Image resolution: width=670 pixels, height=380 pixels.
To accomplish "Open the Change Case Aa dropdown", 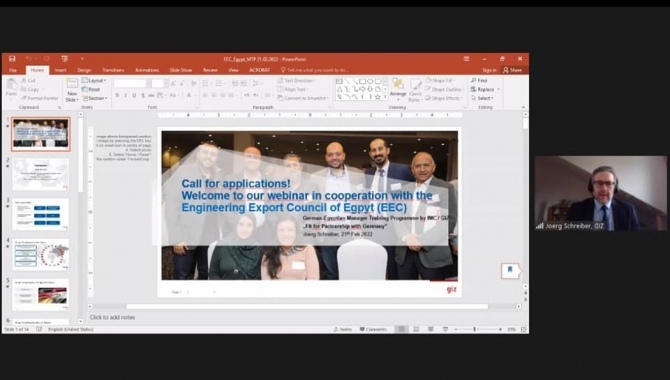I will (173, 95).
